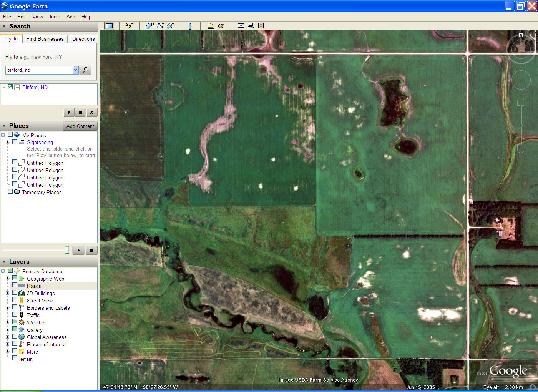This screenshot has width=538, height=392.
Task: Open the Tools menu
Action: [x=55, y=17]
